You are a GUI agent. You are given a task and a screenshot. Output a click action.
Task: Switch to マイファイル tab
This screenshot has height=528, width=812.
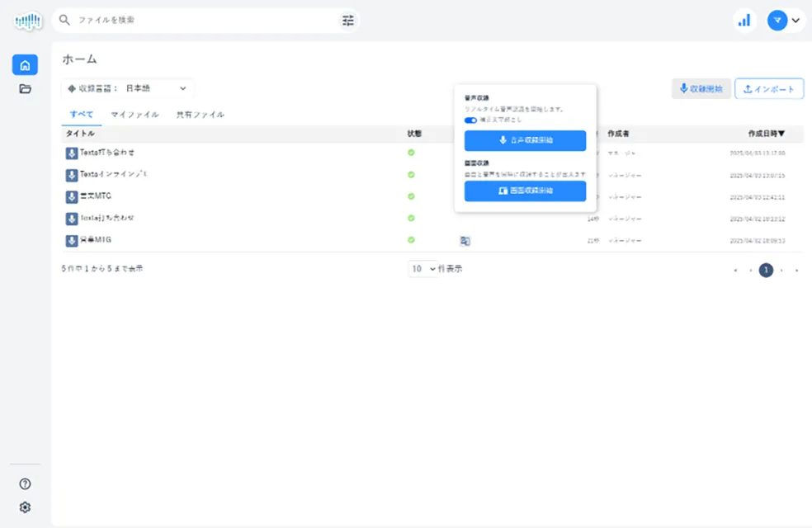tap(135, 115)
